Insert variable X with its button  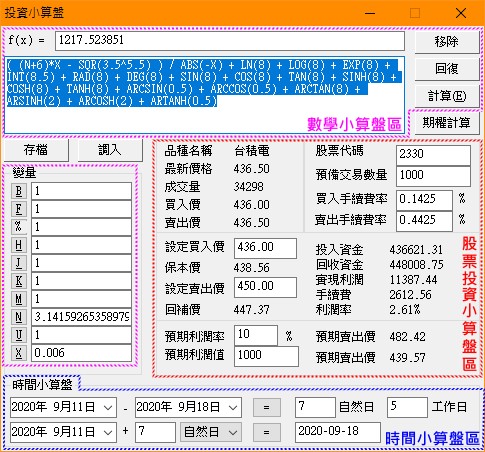point(19,353)
